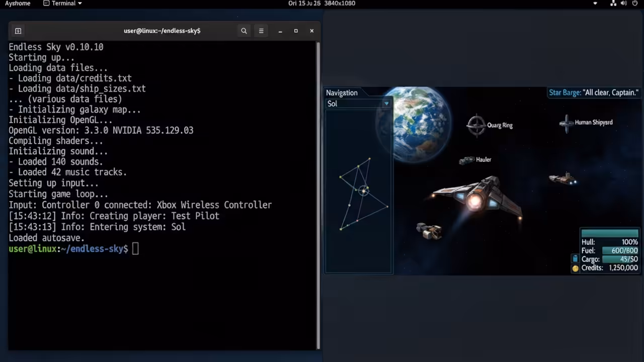Screen dimensions: 644x362
Task: Click the Quarg Ring label
Action: (x=500, y=125)
